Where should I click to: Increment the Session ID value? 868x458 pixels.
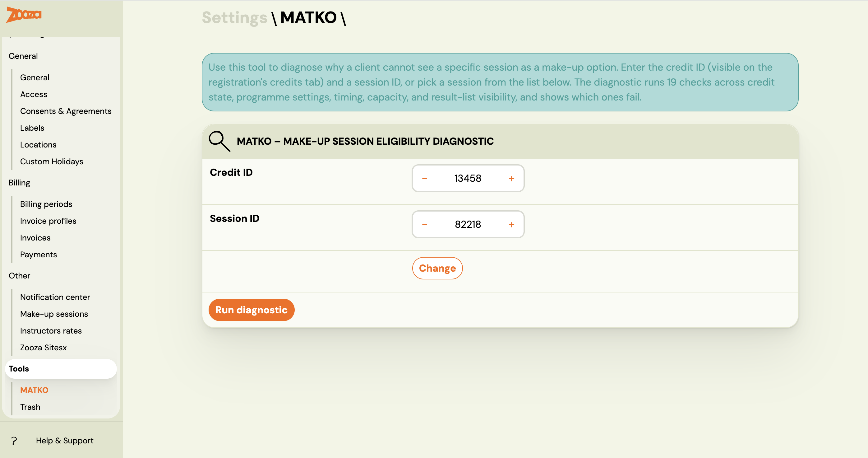coord(511,224)
